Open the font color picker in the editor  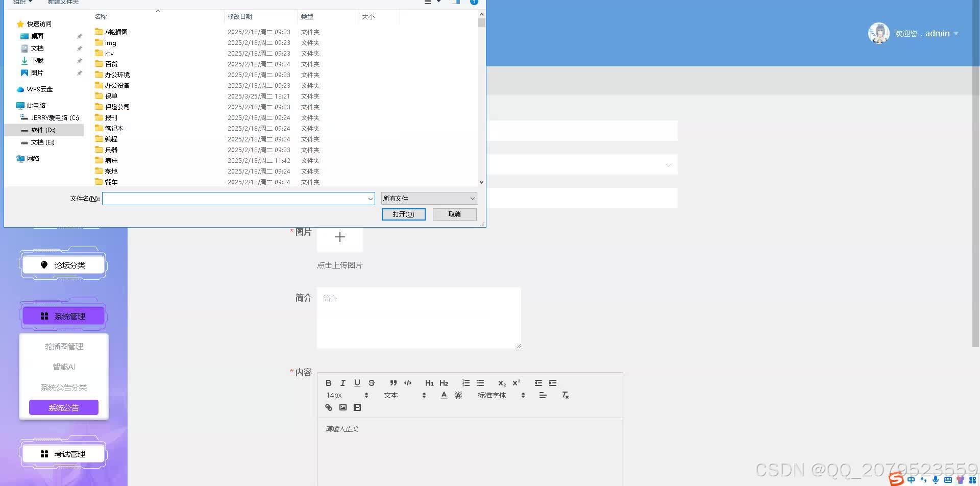[x=444, y=395]
